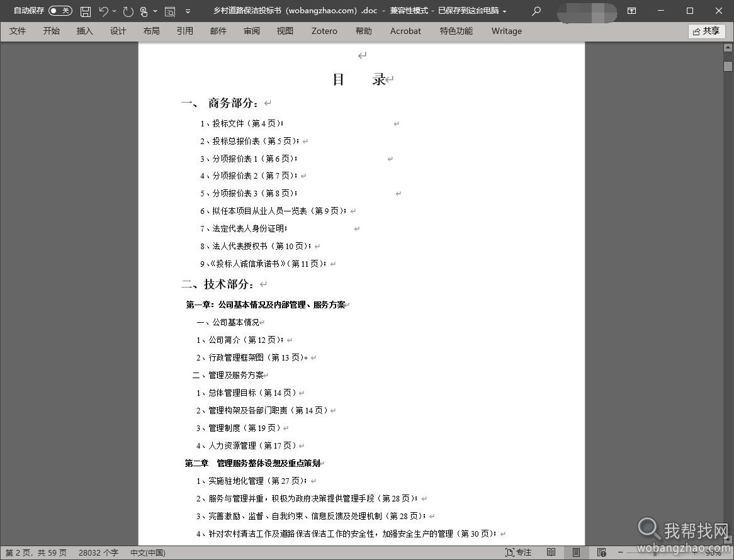734x560 pixels.
Task: Click the zoom slider handle
Action: 655,553
